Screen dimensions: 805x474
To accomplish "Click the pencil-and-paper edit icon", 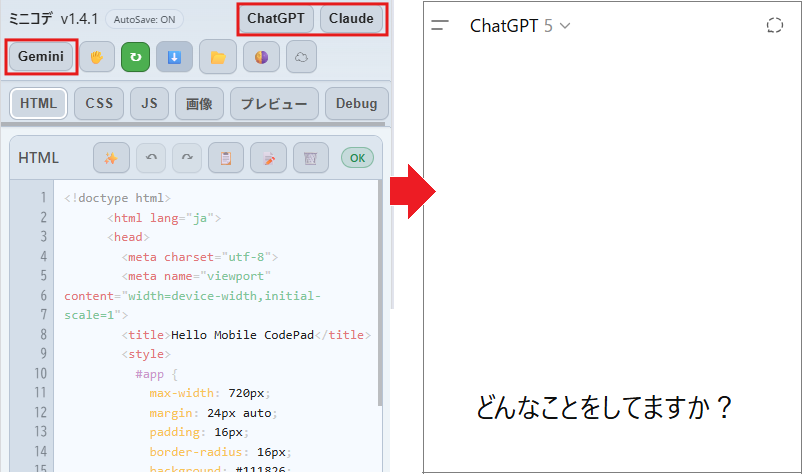I will [x=268, y=158].
